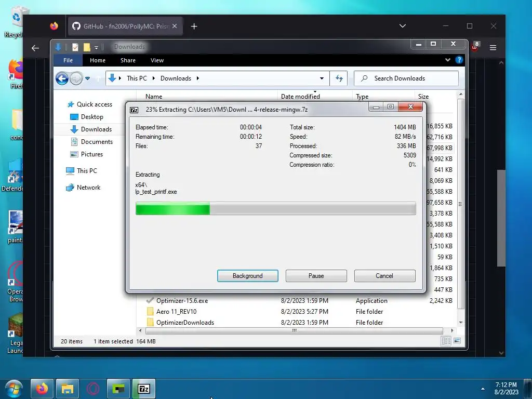
Task: Click the file list vertical scrollbar
Action: 460,204
